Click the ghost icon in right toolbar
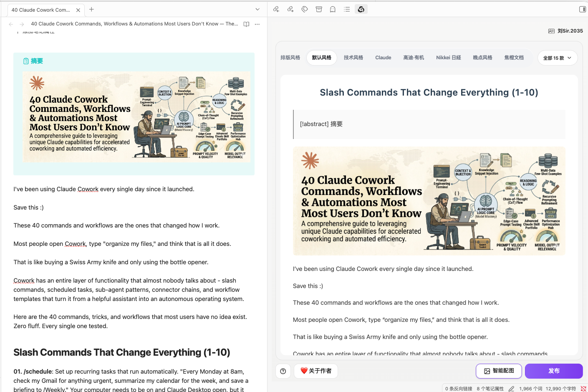This screenshot has width=588, height=392. coord(333,9)
